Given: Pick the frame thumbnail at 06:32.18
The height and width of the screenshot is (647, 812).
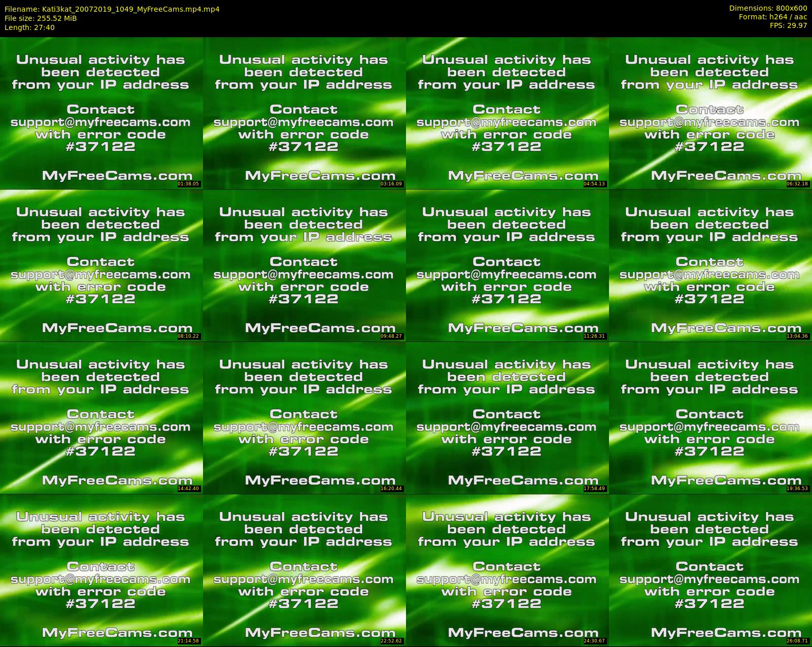Looking at the screenshot, I should 710,113.
